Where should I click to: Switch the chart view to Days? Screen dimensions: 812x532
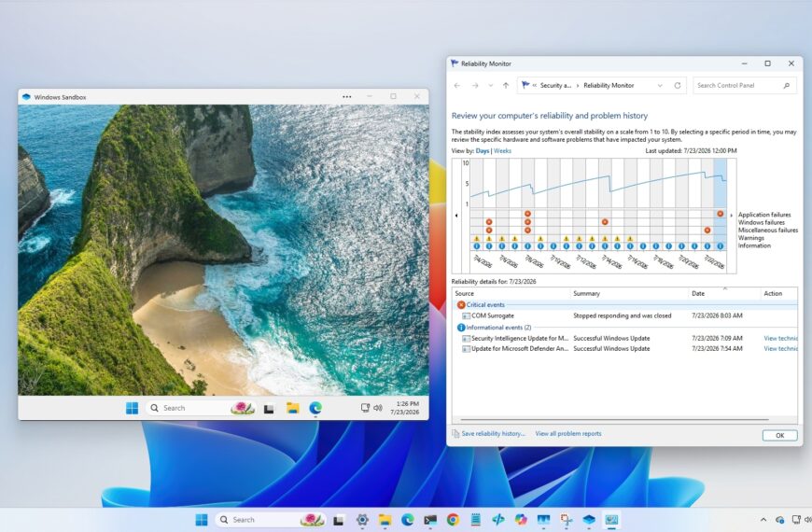[483, 151]
